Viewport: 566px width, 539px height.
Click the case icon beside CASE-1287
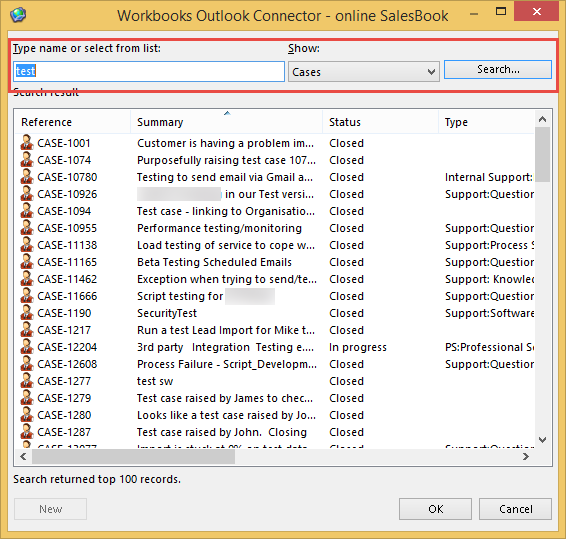point(27,431)
